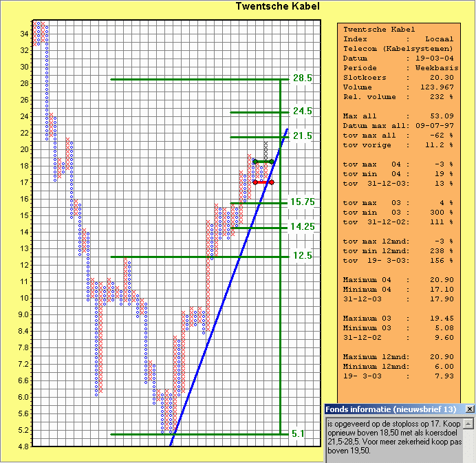
Task: Select the 28.5 price target label
Action: [302, 78]
